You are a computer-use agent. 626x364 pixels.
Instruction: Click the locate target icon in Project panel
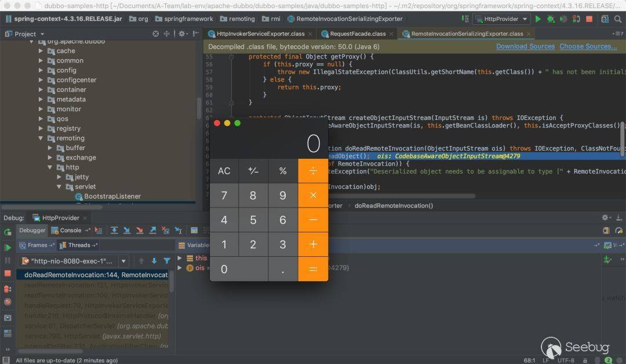(x=155, y=34)
